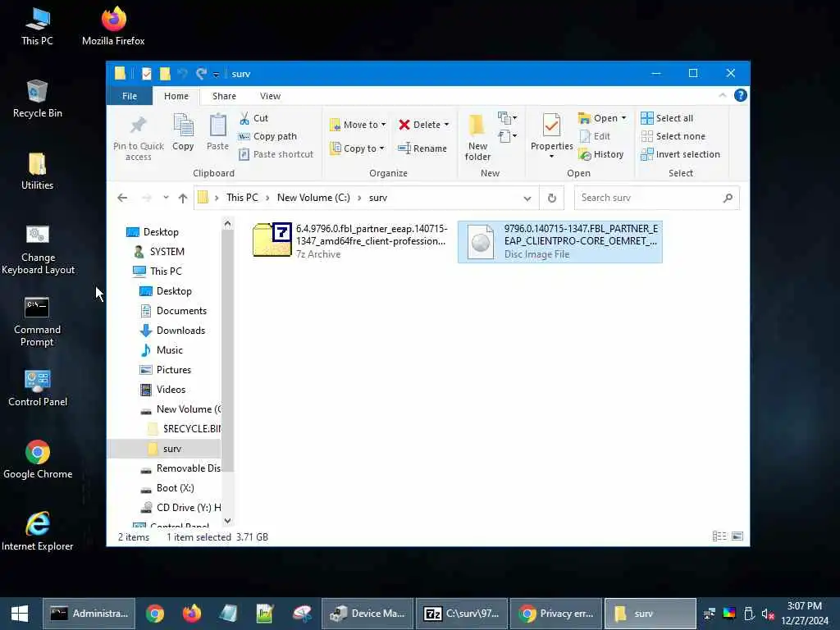Select Pictures in navigation pane

(174, 370)
